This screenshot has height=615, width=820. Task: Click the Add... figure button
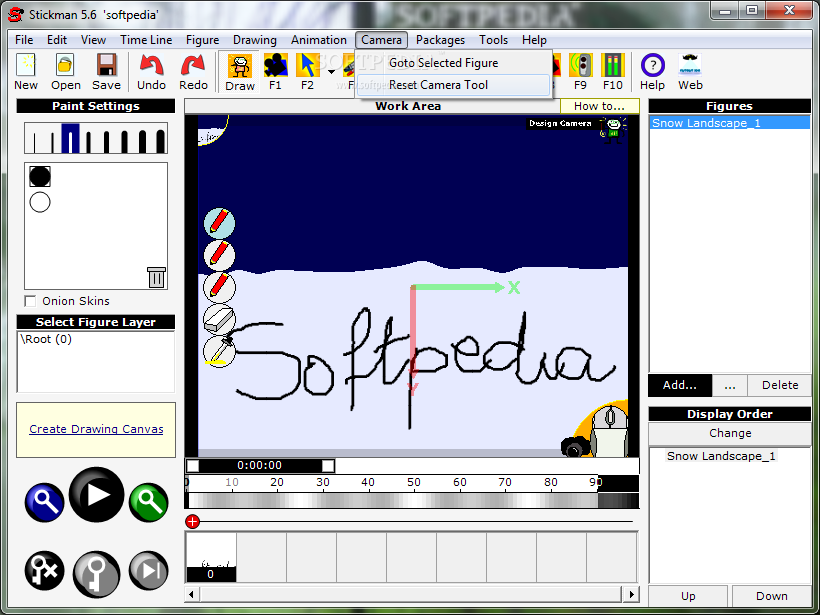click(x=679, y=385)
